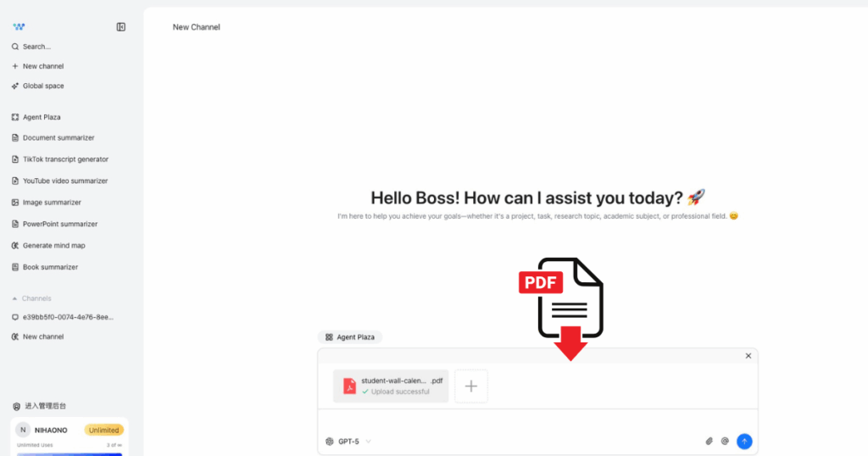The height and width of the screenshot is (456, 868).
Task: Click the Agent Plaza chip above the input
Action: coord(350,337)
